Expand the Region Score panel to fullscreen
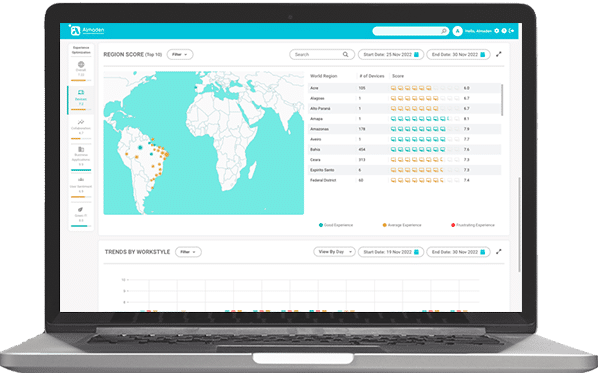 coord(499,54)
